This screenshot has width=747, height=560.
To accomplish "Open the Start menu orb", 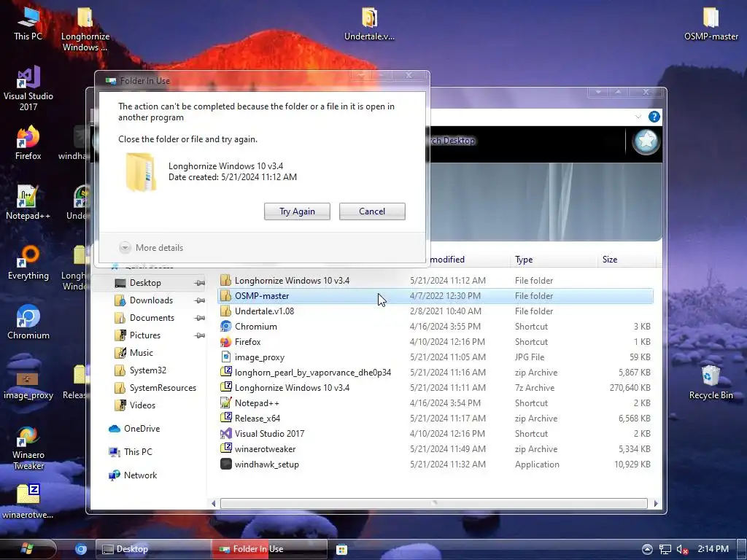I will pos(27,548).
